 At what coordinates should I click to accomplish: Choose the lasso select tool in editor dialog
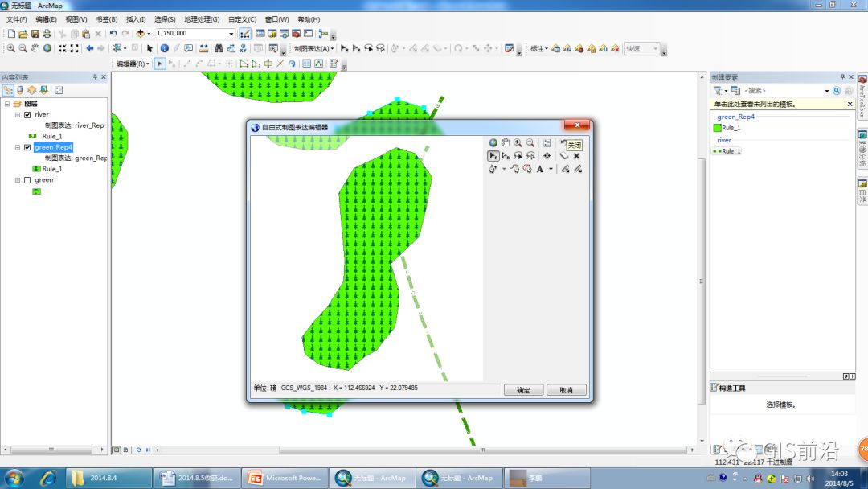518,155
